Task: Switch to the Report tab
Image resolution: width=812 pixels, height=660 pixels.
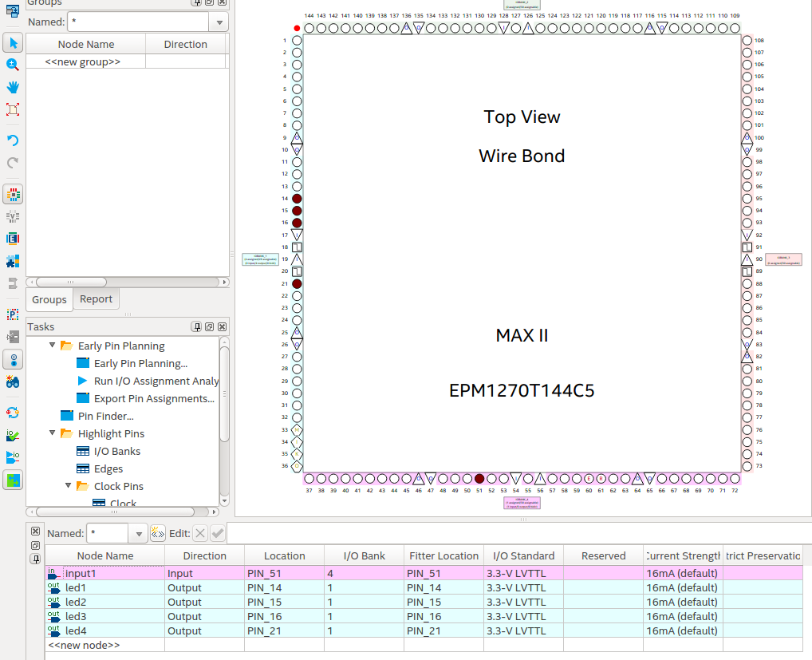Action: (x=96, y=299)
